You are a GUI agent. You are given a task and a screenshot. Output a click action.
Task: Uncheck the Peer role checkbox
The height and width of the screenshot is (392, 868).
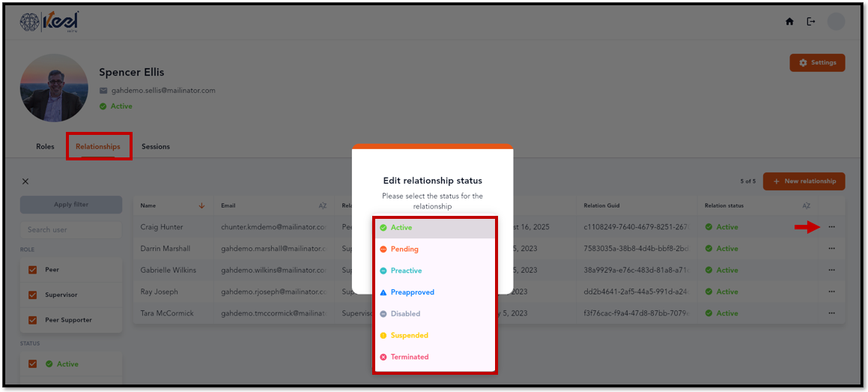click(x=33, y=270)
